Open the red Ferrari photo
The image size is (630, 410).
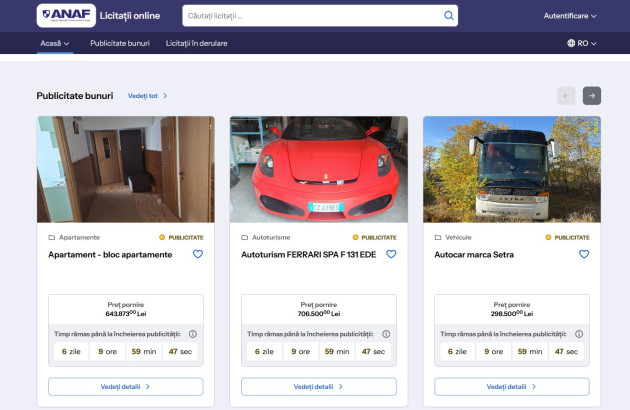point(319,169)
